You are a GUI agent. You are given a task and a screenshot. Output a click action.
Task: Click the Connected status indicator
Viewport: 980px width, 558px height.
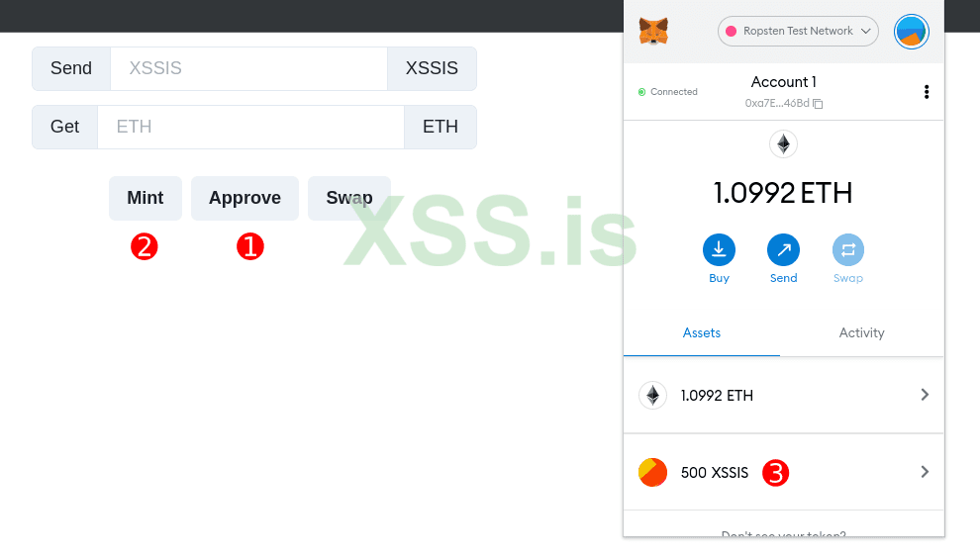[x=667, y=92]
